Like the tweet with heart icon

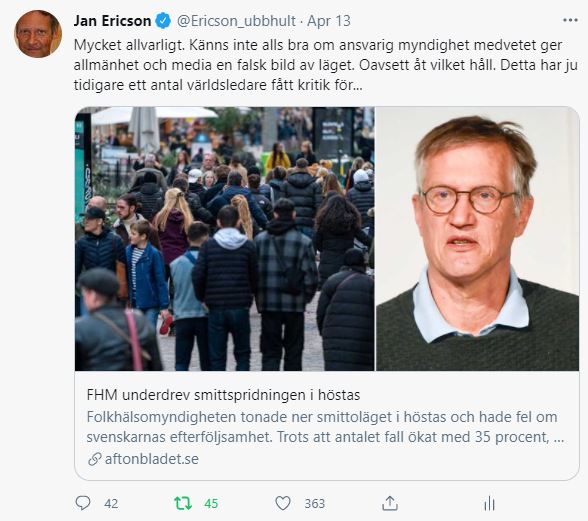[283, 503]
